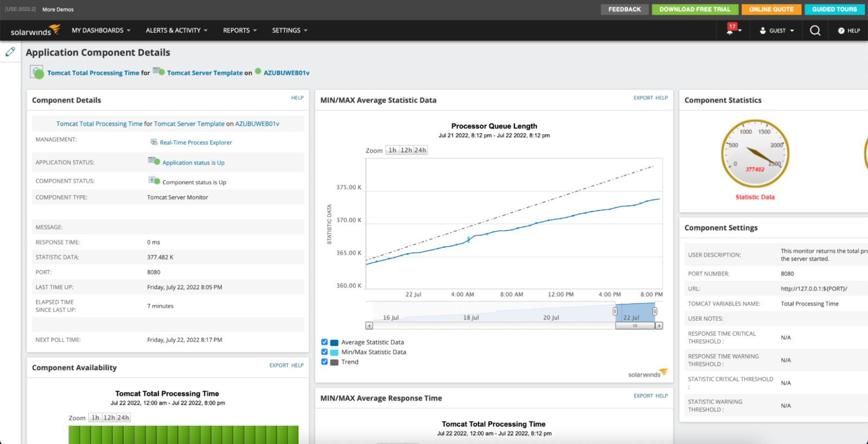Click the Help question mark icon
Image resolution: width=868 pixels, height=444 pixels.
pos(841,31)
